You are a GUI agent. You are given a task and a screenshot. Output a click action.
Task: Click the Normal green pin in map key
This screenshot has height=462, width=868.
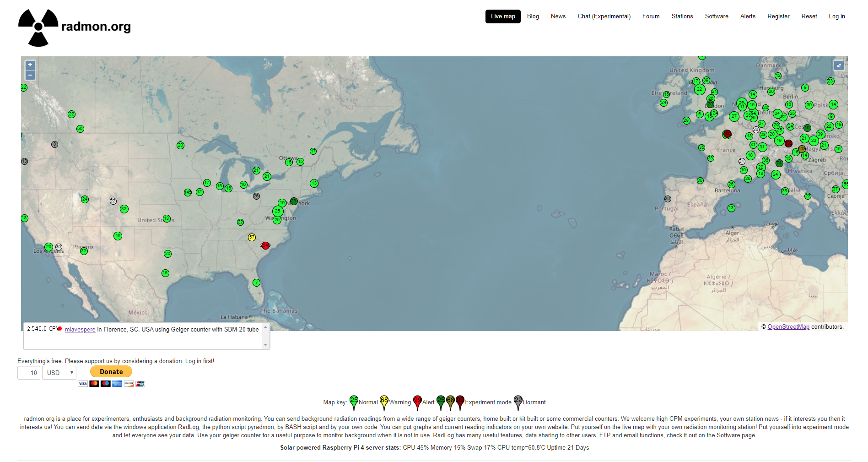tap(354, 402)
